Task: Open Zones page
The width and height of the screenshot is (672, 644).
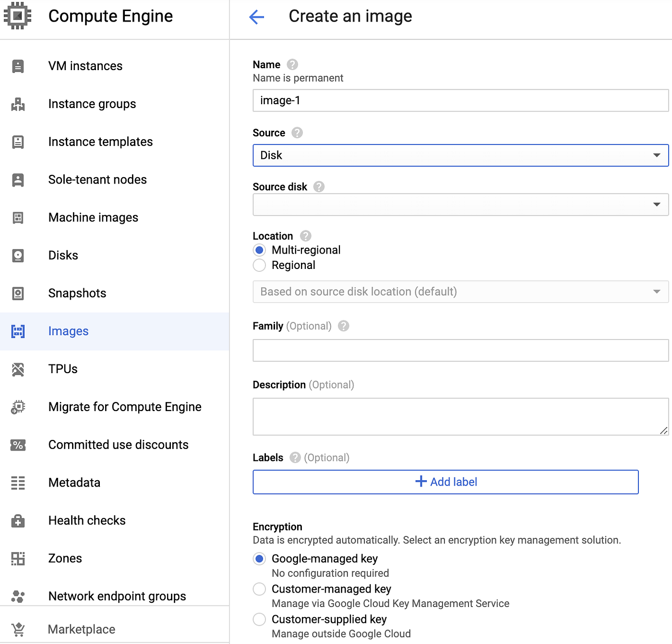Action: click(x=114, y=559)
